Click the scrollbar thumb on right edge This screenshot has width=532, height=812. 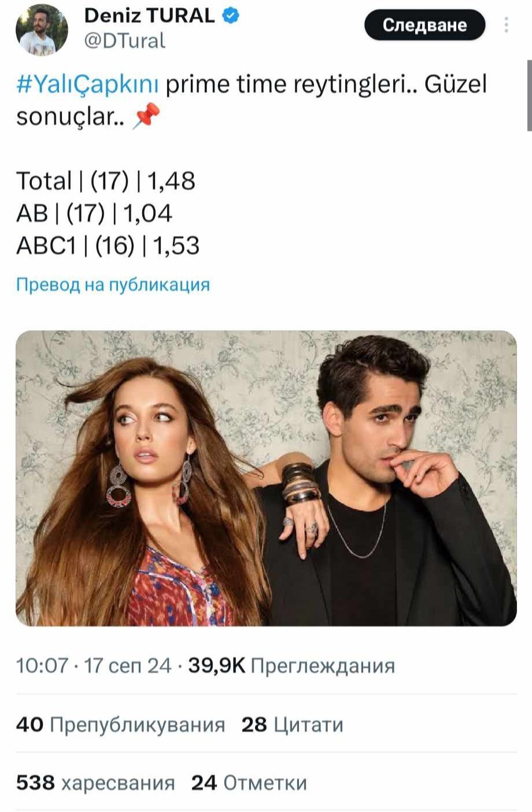tap(529, 95)
